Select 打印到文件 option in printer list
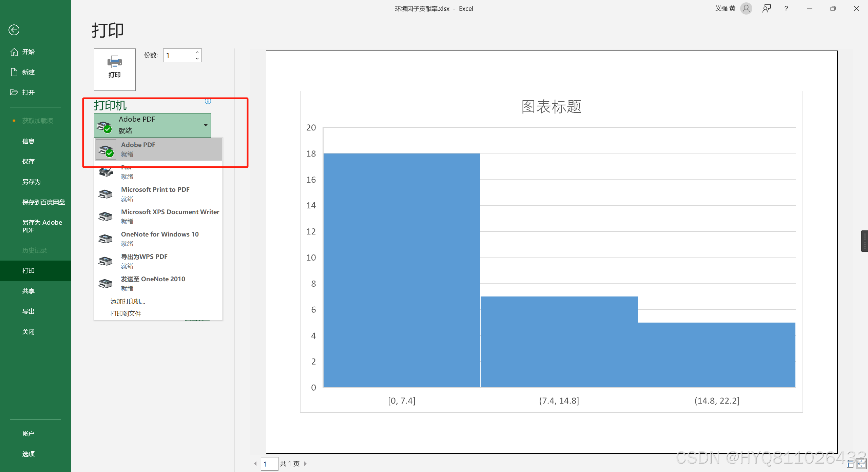 126,313
